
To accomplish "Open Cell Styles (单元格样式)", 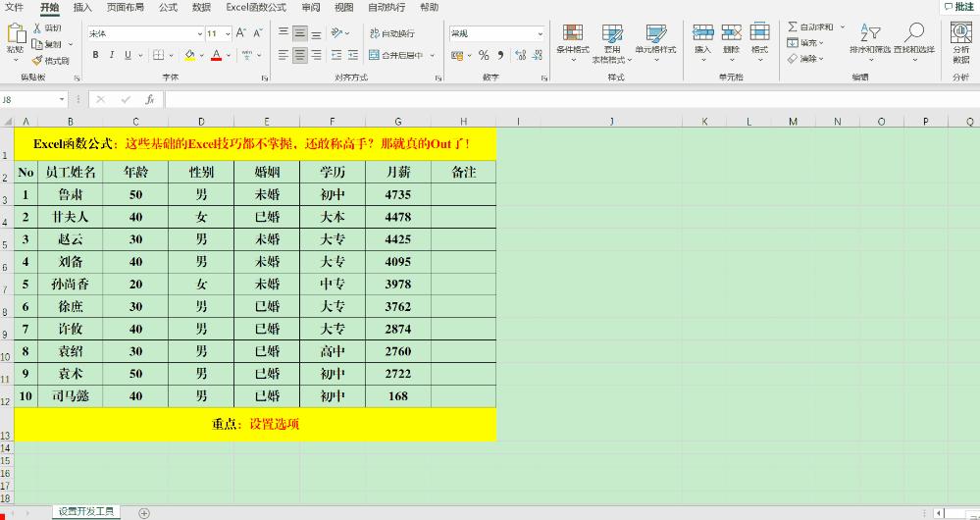I will [x=655, y=43].
